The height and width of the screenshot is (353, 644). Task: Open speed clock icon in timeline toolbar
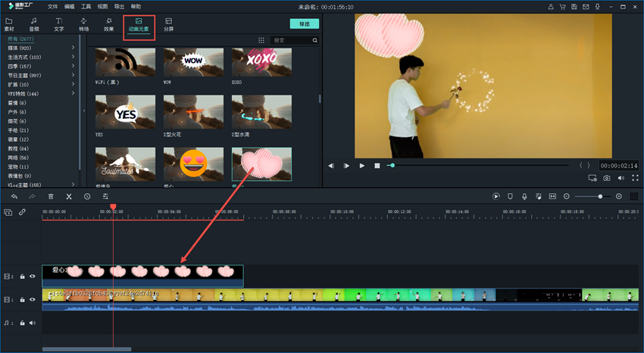(87, 197)
